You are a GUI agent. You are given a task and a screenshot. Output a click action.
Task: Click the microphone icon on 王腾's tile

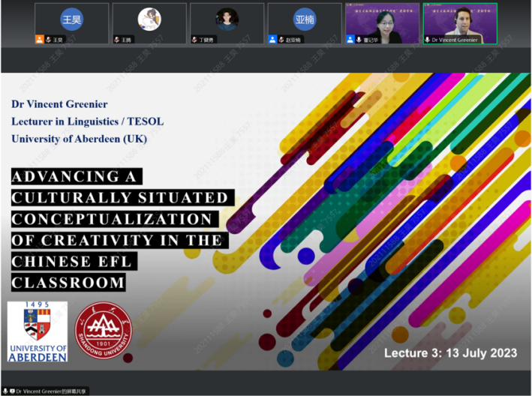(118, 40)
